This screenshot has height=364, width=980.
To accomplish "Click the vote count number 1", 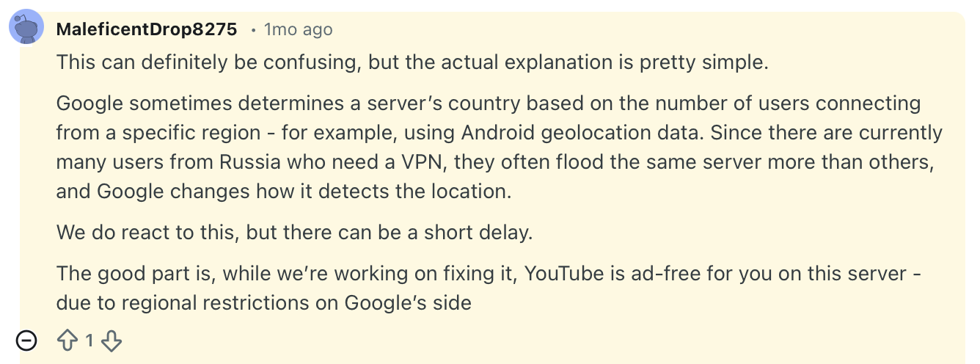I will [89, 341].
